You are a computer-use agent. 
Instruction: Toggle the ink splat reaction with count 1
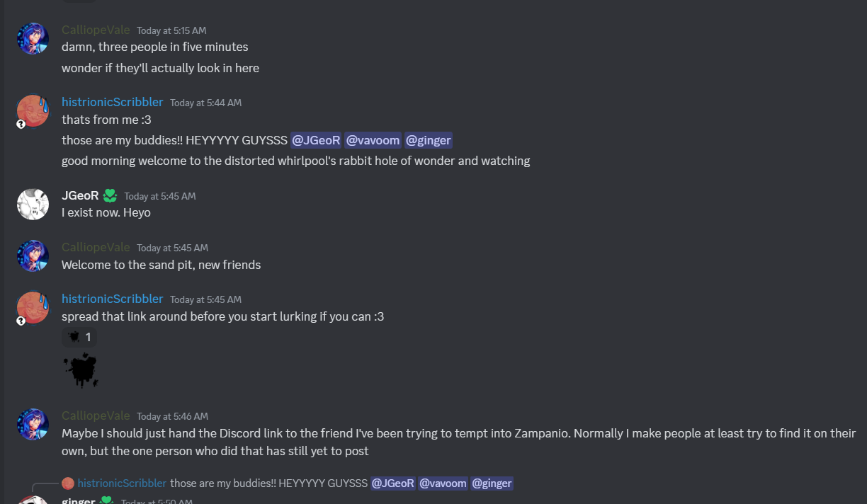point(79,337)
